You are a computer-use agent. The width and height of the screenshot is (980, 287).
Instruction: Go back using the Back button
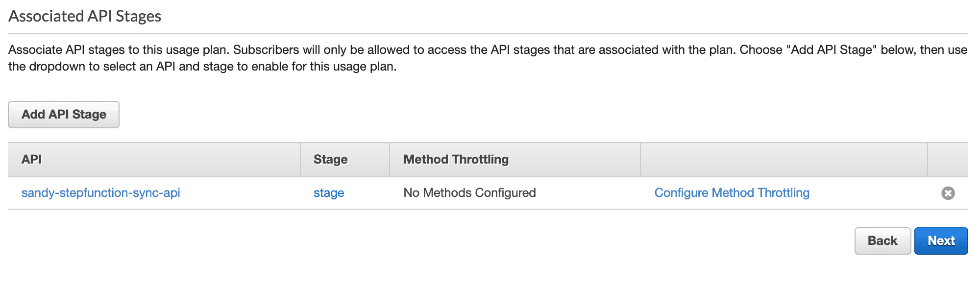point(882,241)
